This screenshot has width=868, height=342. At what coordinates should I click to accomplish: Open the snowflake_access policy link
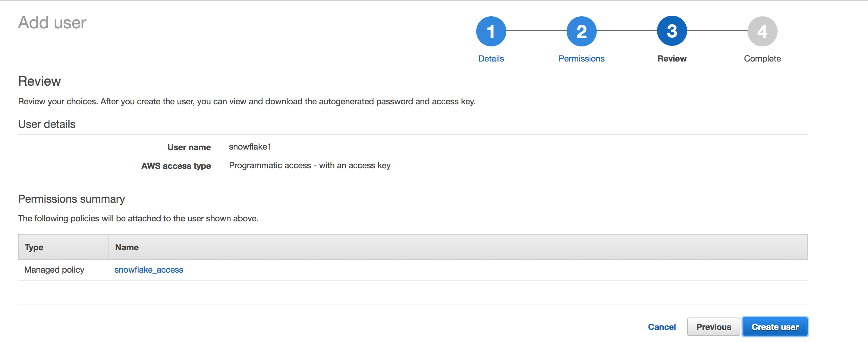tap(149, 270)
